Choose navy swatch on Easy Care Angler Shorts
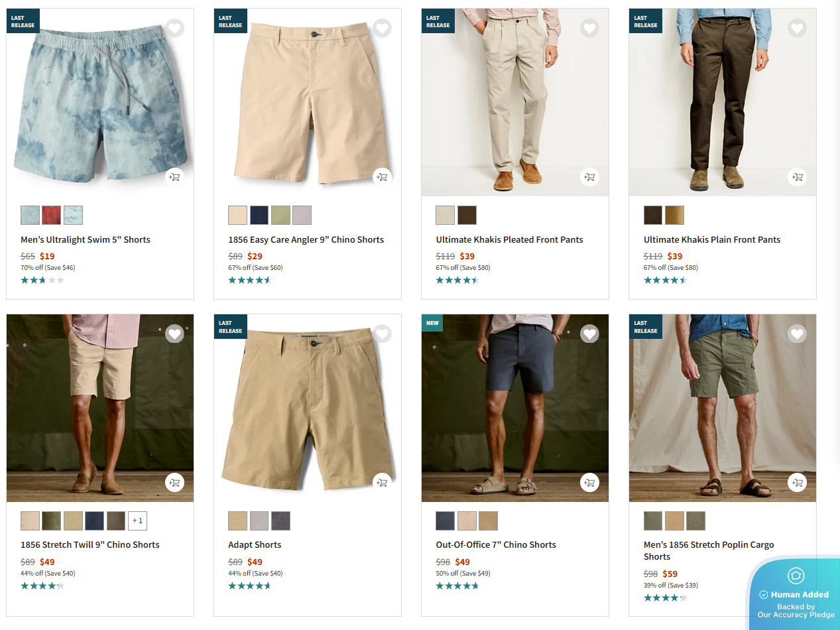The height and width of the screenshot is (630, 840). point(259,215)
